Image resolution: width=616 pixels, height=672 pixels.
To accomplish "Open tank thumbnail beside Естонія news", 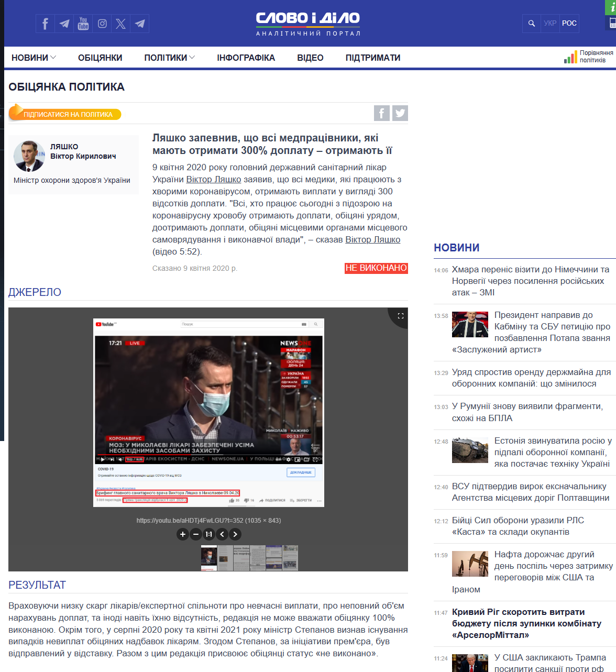I will (x=470, y=450).
